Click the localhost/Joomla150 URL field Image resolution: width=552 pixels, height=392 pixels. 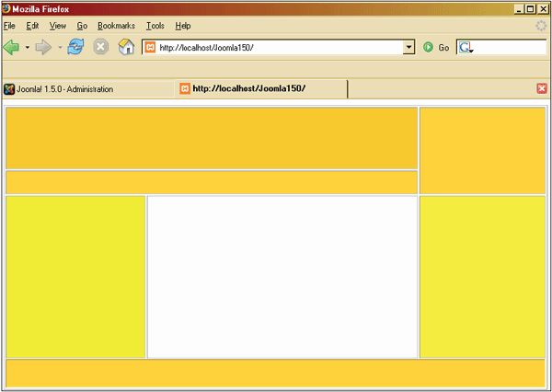280,48
